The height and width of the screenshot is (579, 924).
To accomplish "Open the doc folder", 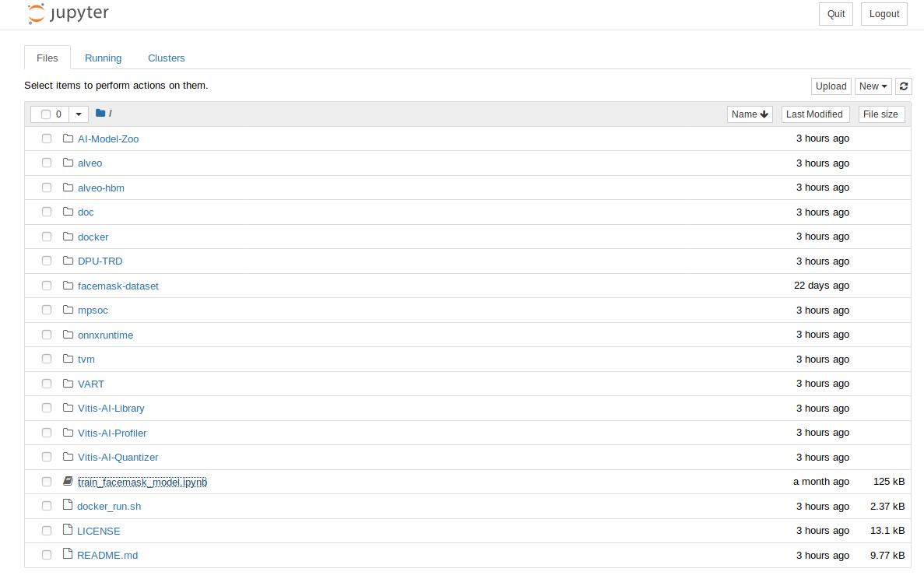I will point(86,212).
